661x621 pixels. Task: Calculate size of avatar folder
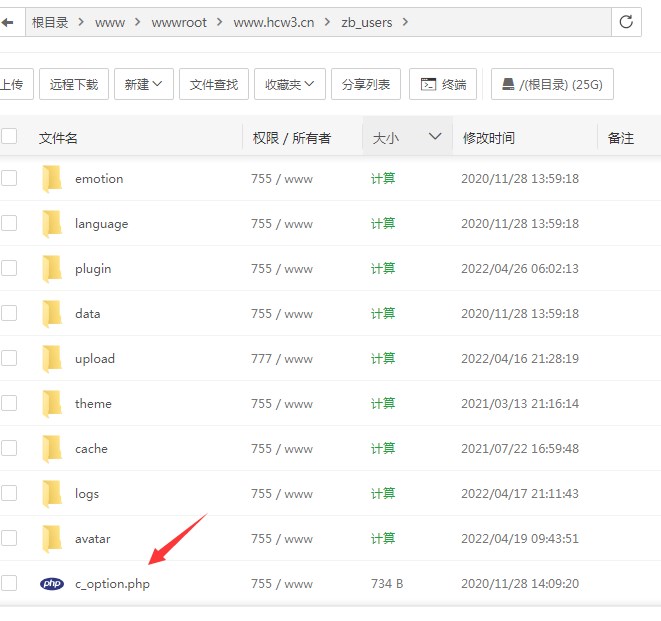click(x=383, y=538)
